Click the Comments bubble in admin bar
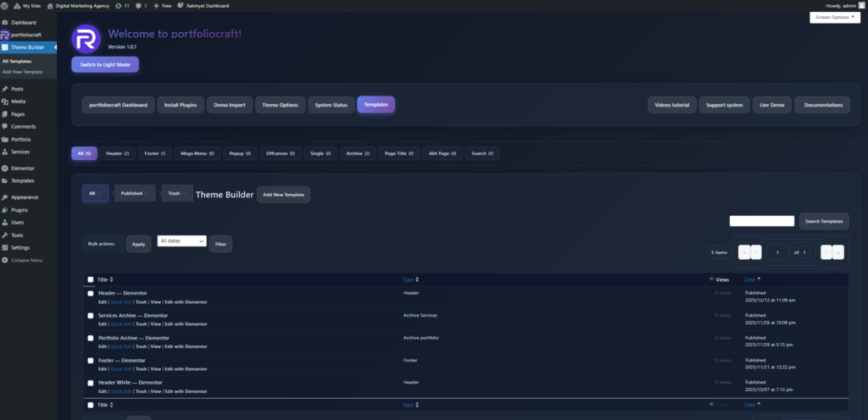Image resolution: width=868 pixels, height=420 pixels. (x=137, y=5)
